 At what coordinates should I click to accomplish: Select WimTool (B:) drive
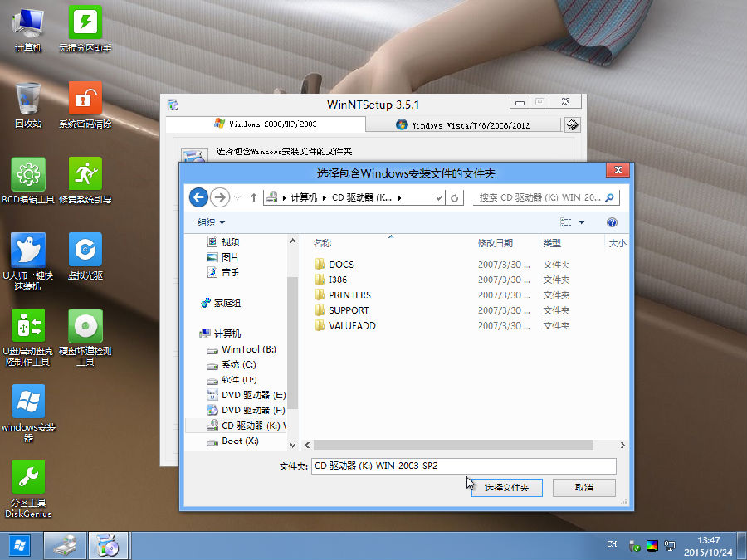coord(242,349)
